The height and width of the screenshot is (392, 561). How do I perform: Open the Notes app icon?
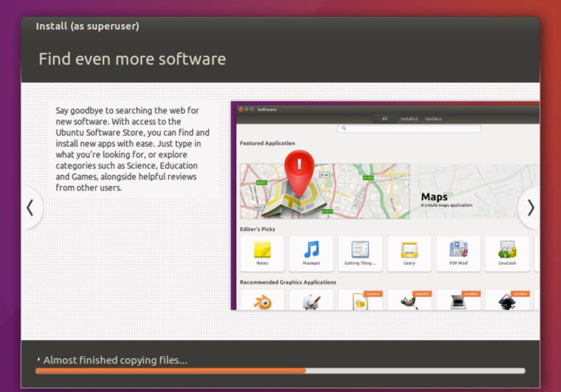(263, 253)
